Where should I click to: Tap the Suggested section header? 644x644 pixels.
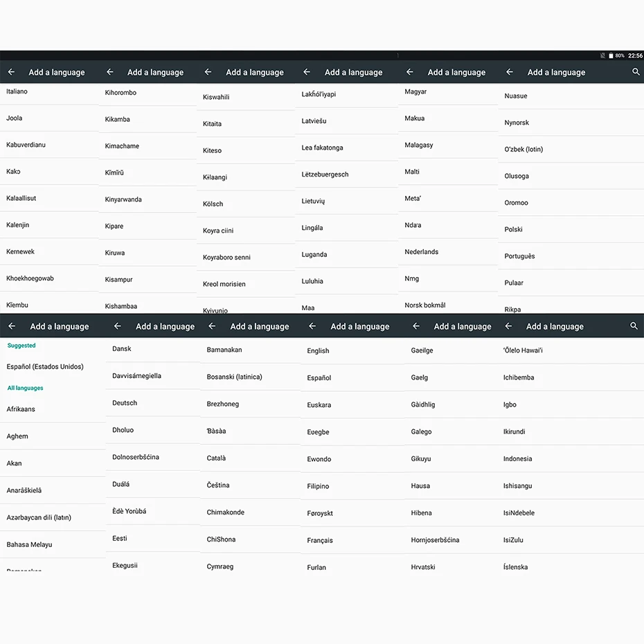tap(21, 345)
